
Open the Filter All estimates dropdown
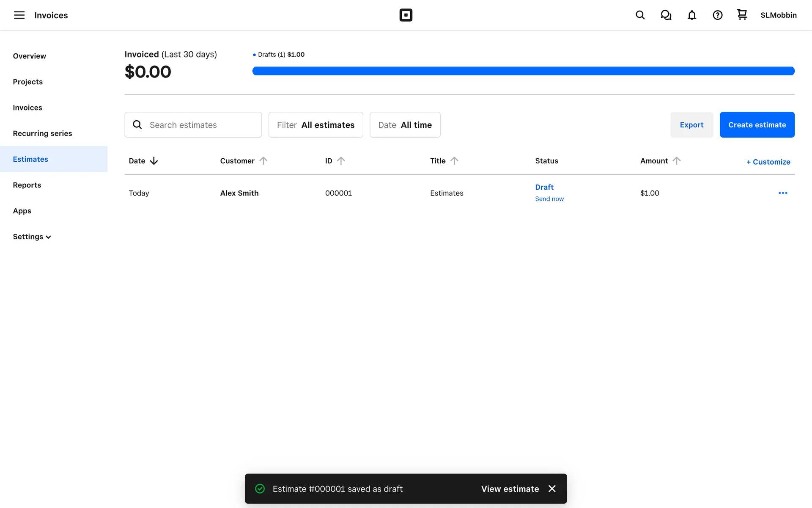coord(315,125)
